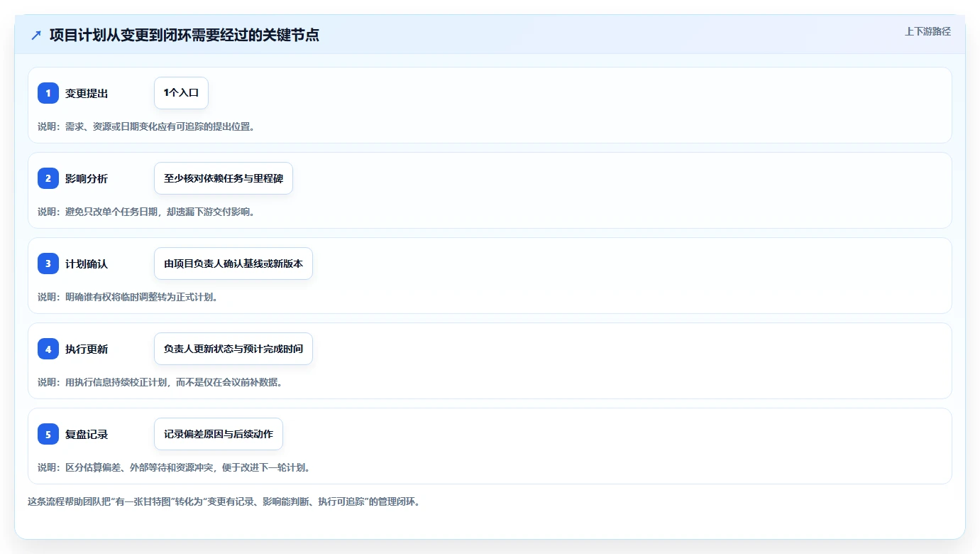
Task: Click the 变更提出 step title
Action: [87, 93]
